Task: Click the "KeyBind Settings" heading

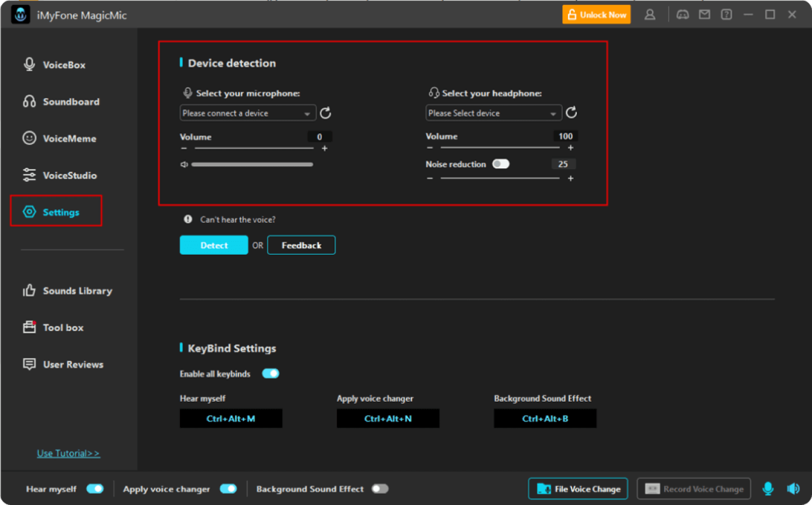Action: tap(232, 348)
